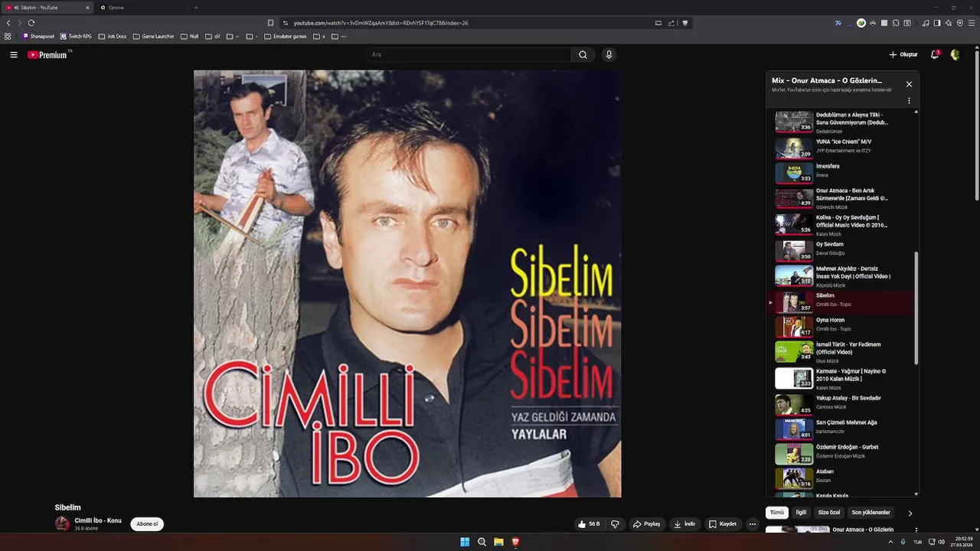Open browser extensions puzzle icon
This screenshot has height=551, width=980.
coord(896,23)
